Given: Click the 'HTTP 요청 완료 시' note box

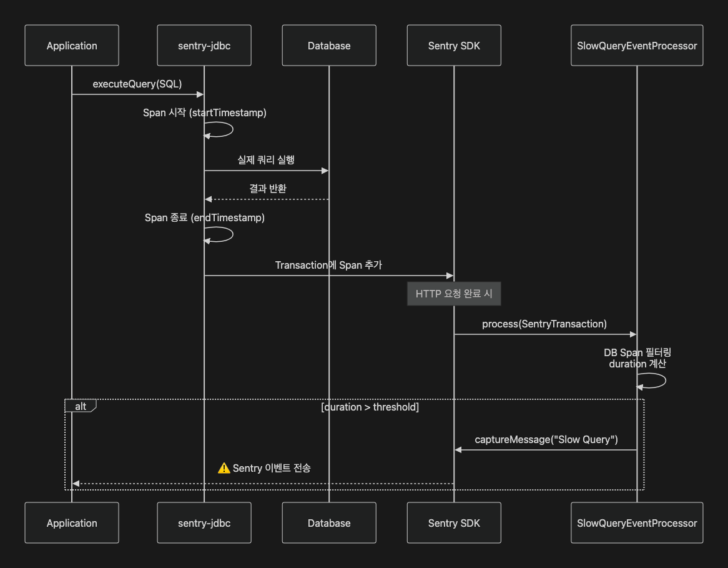Looking at the screenshot, I should click(x=454, y=294).
